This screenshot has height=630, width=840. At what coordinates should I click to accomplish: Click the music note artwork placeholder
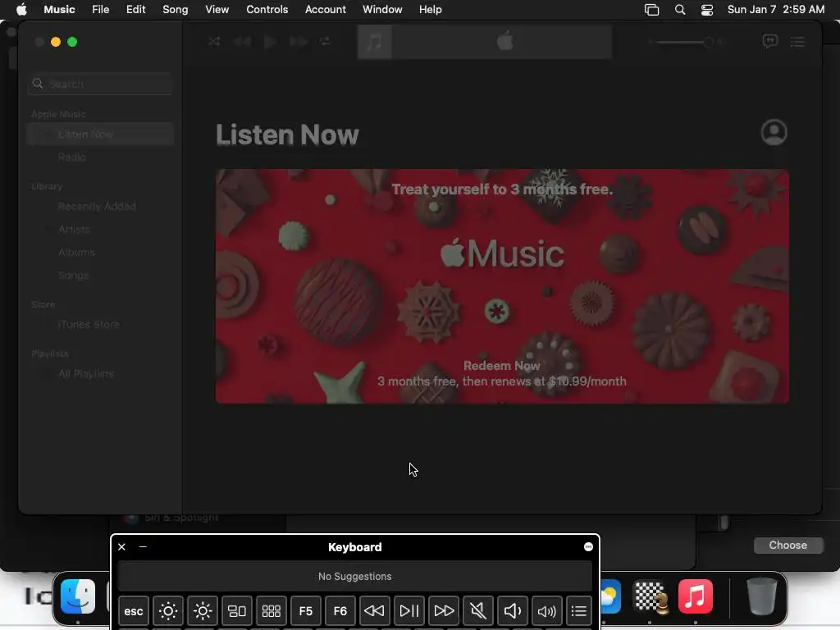[374, 41]
